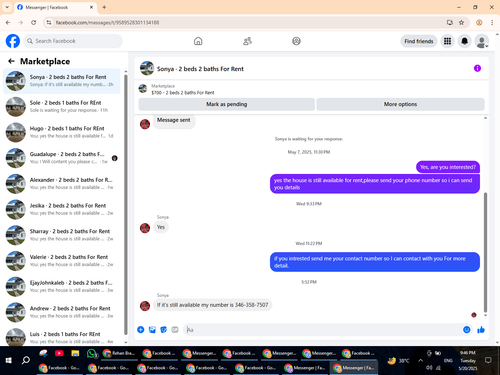Open Valerie 2 beds 2 baths conversation
Image resolution: width=500 pixels, height=375 pixels.
click(x=62, y=261)
